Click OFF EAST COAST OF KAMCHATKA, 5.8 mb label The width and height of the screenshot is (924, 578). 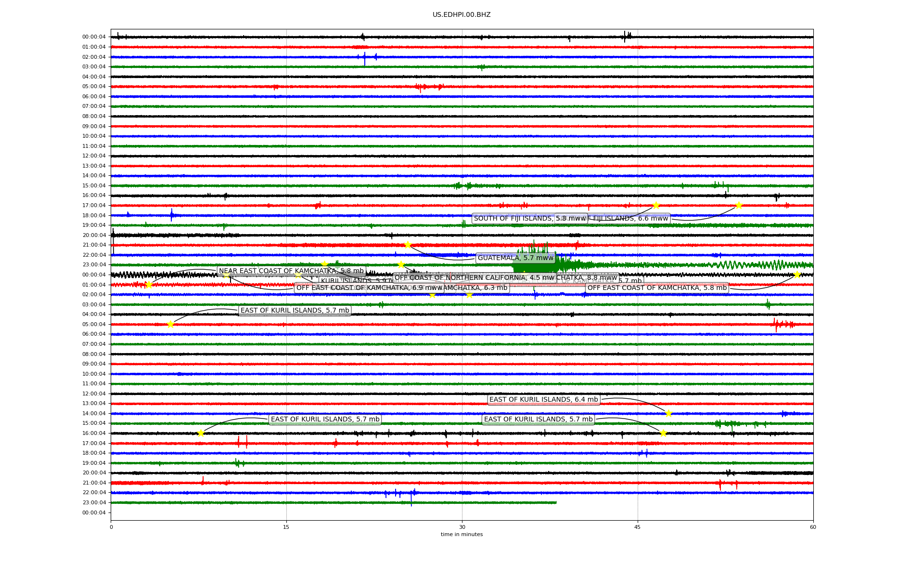point(657,288)
